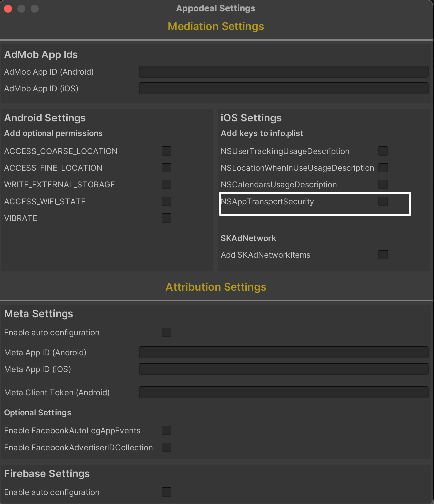
Task: Check NSUserTrackingUsageDescription key
Action: click(383, 151)
